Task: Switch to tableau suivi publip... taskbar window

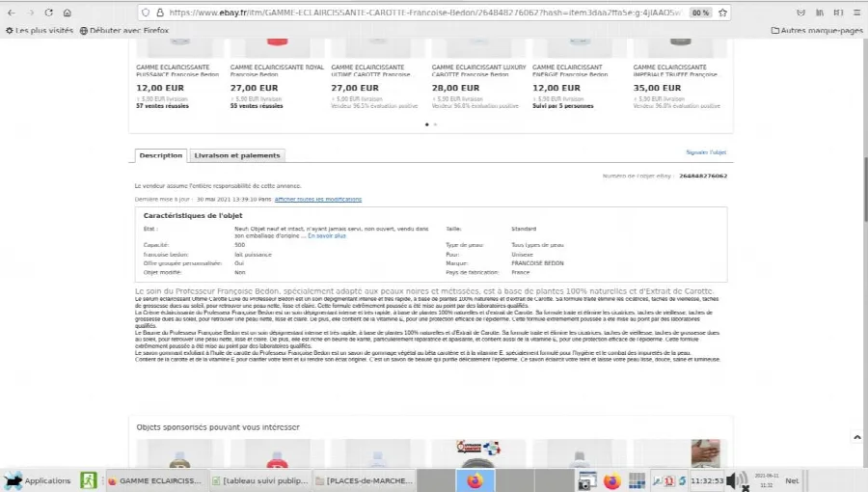Action: point(260,480)
